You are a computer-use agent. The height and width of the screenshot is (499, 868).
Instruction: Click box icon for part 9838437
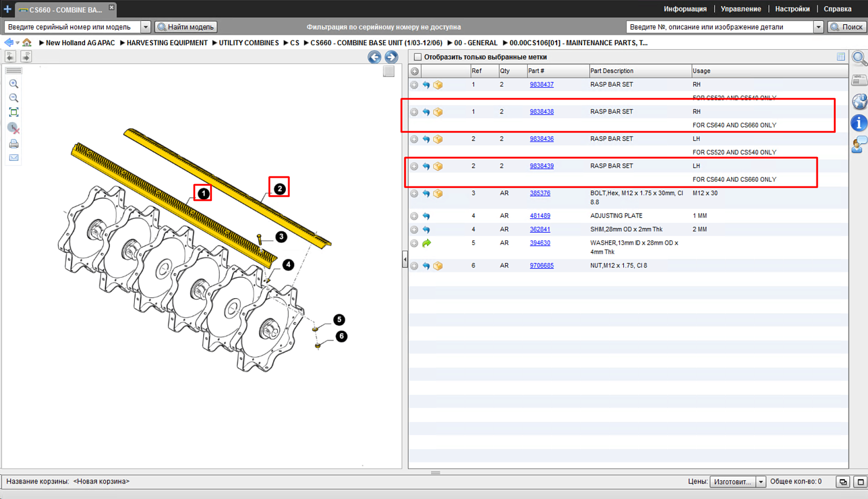(438, 85)
